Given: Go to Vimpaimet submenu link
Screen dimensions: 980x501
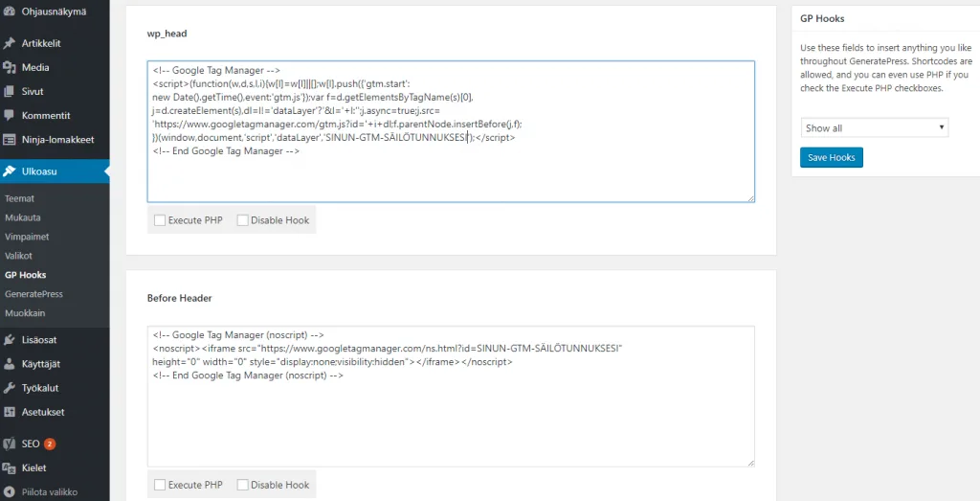Looking at the screenshot, I should pyautogui.click(x=27, y=237).
